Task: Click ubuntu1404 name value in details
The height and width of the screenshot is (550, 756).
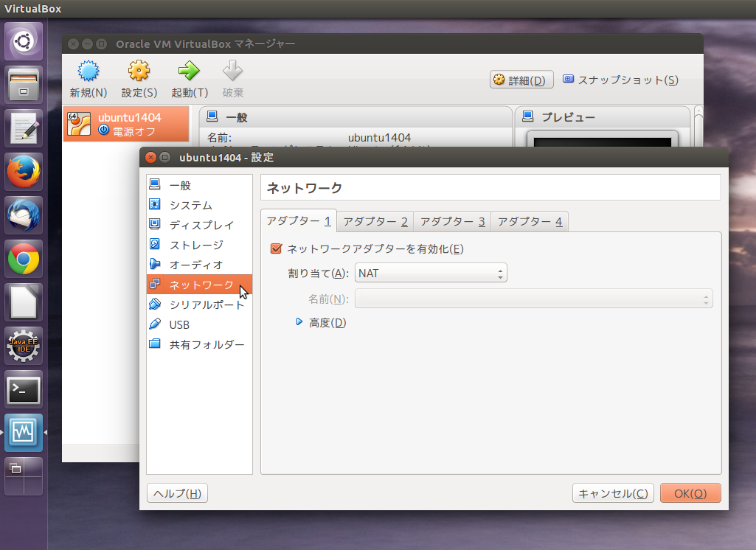Action: (x=379, y=138)
